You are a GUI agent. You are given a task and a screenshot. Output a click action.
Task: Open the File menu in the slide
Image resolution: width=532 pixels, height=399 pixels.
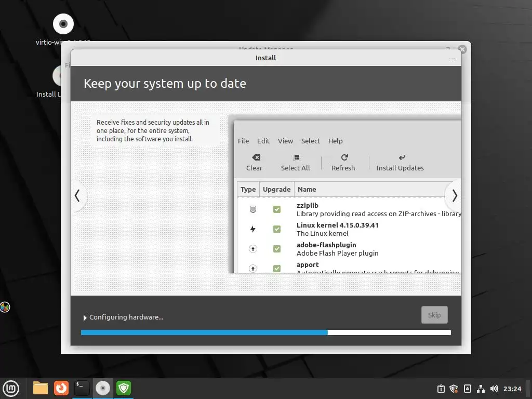coord(243,141)
